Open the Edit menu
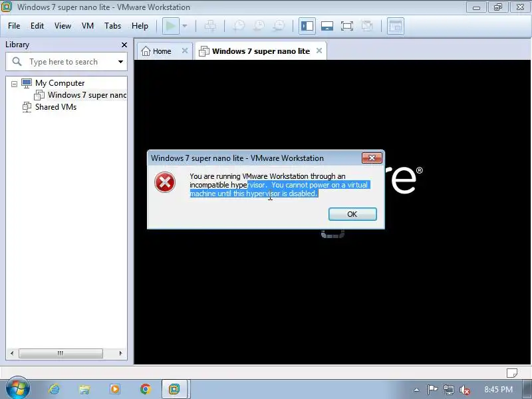 click(x=37, y=26)
